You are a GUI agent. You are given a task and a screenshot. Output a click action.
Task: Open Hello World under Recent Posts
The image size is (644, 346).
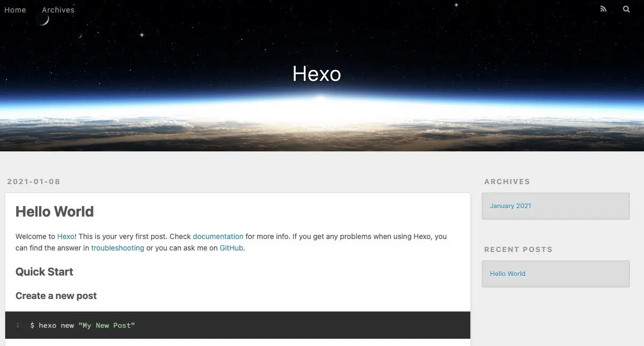tap(507, 273)
